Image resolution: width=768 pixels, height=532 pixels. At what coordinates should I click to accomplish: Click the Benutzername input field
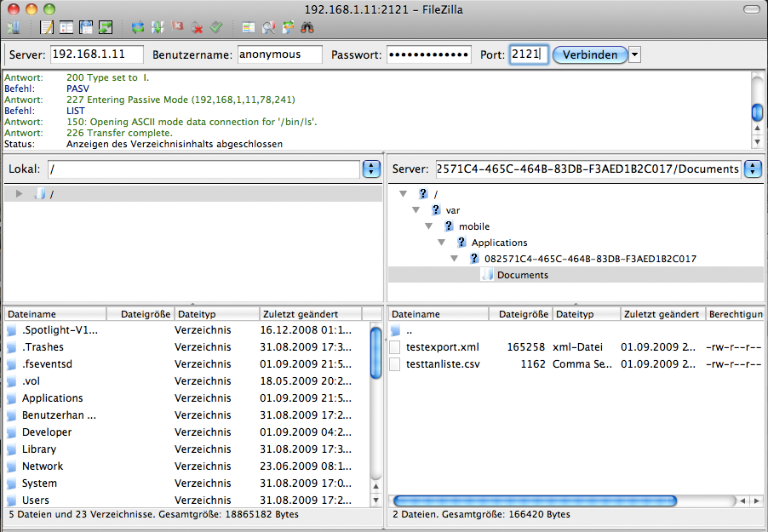pos(279,54)
